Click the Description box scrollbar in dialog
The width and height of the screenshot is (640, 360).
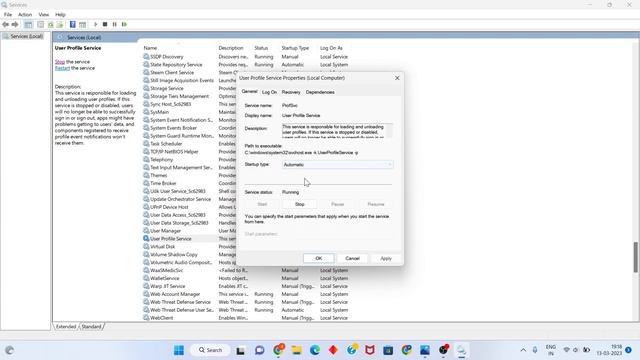point(390,131)
